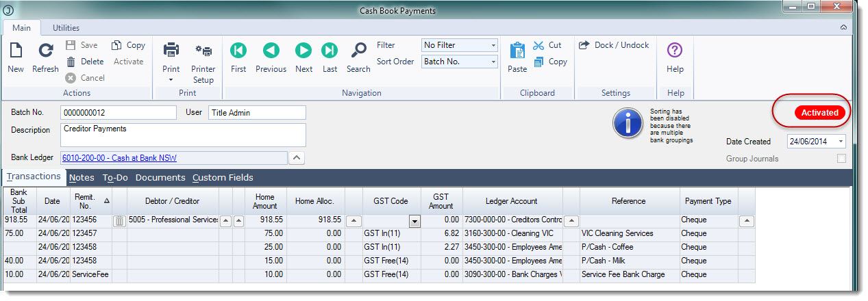Go to the First record
Image resolution: width=868 pixels, height=301 pixels.
pyautogui.click(x=238, y=57)
